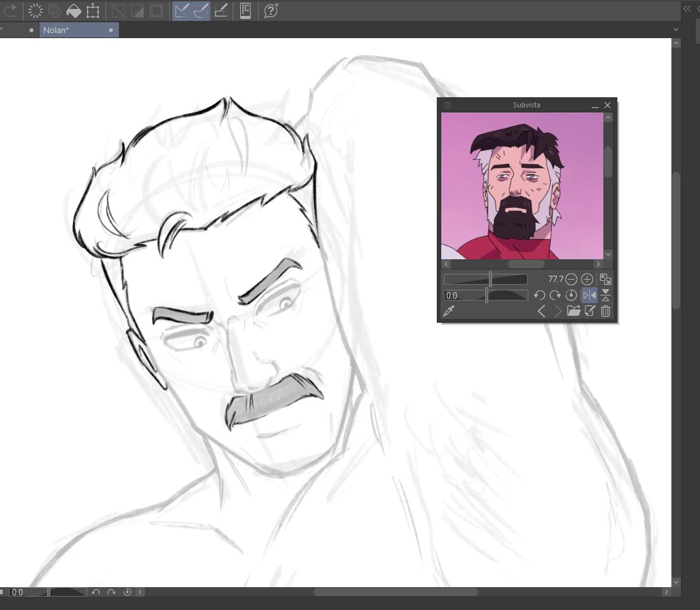The height and width of the screenshot is (610, 700).
Task: Toggle Subvista horizontal flip
Action: (x=589, y=295)
